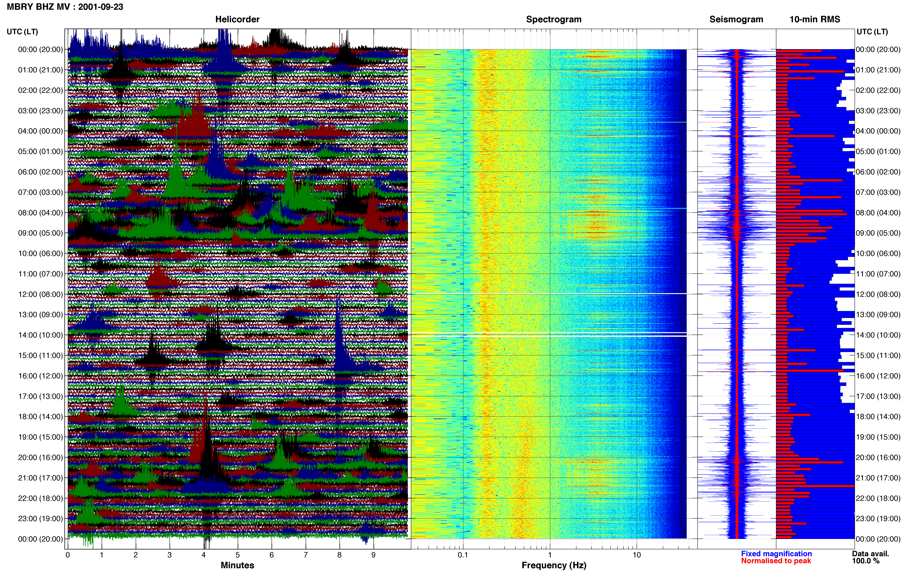Click the right 'UTC (LT)' axis label
The image size is (924, 578).
click(x=872, y=32)
